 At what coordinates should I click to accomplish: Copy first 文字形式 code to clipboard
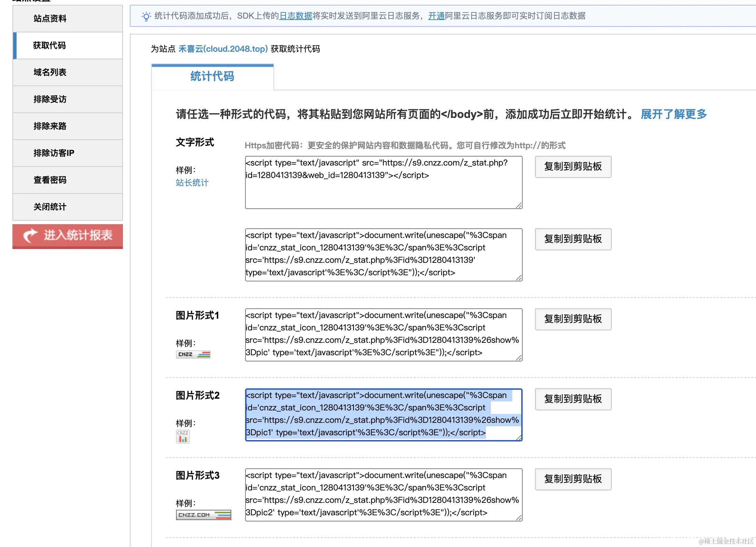tap(573, 167)
